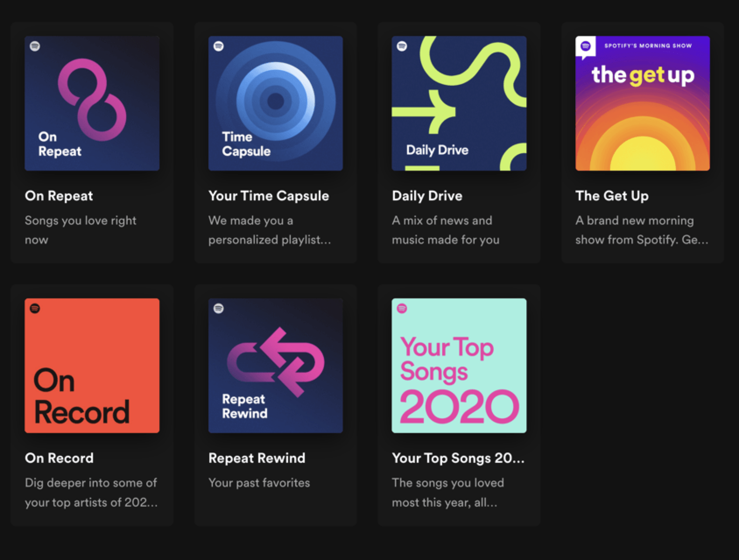Open the Repeat Rewind cover art

tap(275, 366)
